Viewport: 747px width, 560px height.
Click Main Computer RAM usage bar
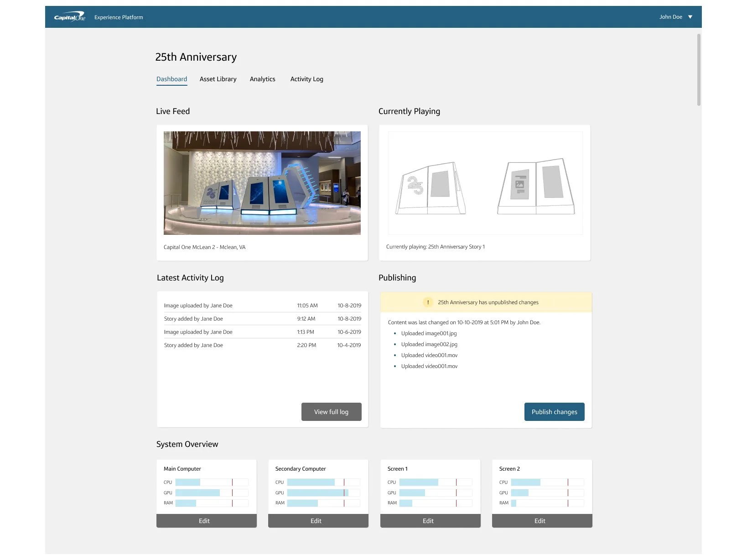point(212,503)
